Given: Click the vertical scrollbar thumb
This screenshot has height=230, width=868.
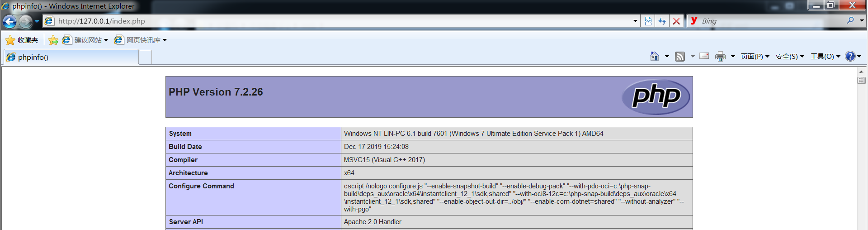Looking at the screenshot, I should (x=861, y=80).
